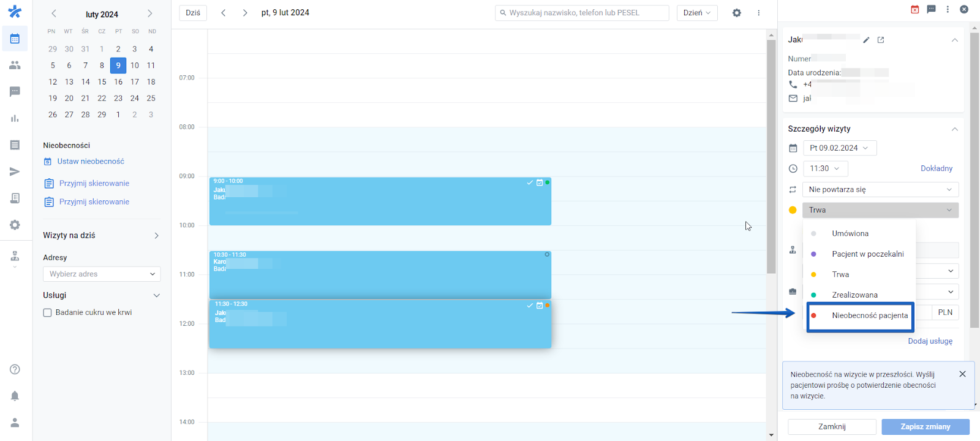Open the visit panel comment icon
This screenshot has width=980, height=441.
pos(932,9)
